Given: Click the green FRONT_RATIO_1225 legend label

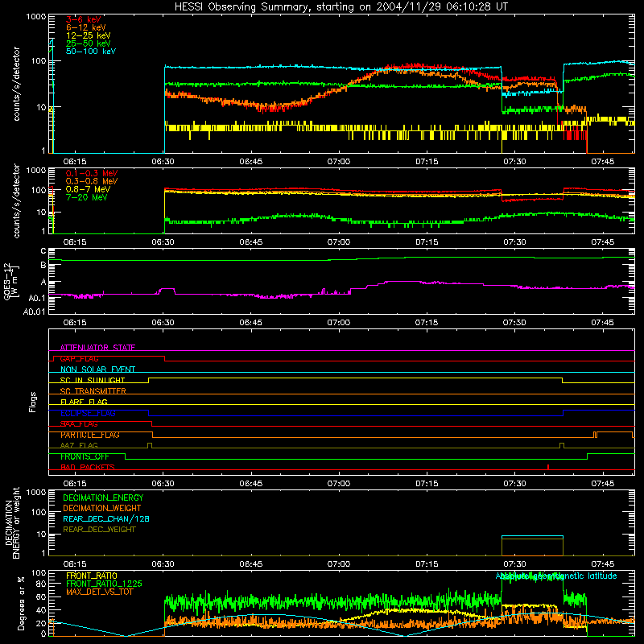Looking at the screenshot, I should [x=105, y=584].
